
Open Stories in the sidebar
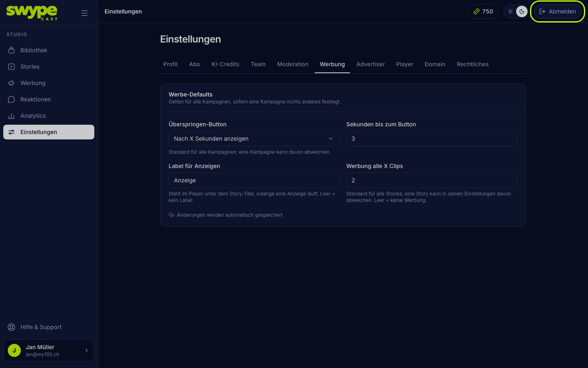[49, 67]
